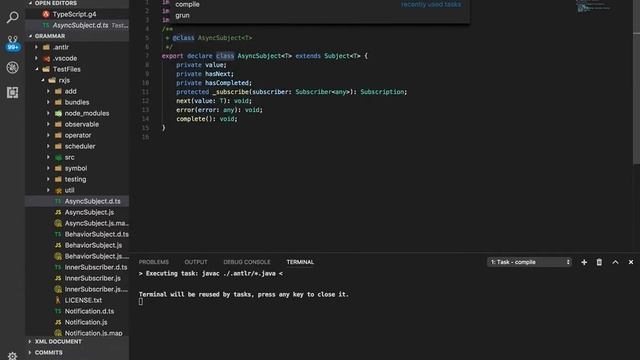The image size is (640, 360).
Task: Kill terminal with the trash icon
Action: [599, 262]
